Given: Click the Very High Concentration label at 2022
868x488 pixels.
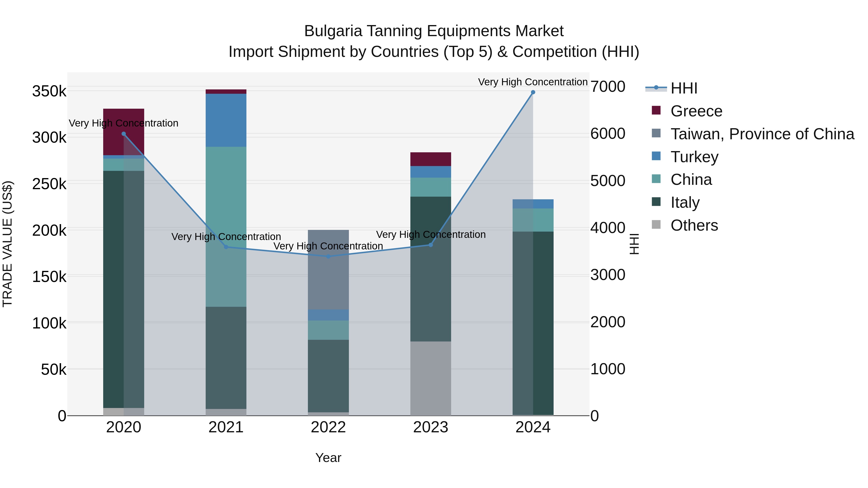Looking at the screenshot, I should 328,246.
